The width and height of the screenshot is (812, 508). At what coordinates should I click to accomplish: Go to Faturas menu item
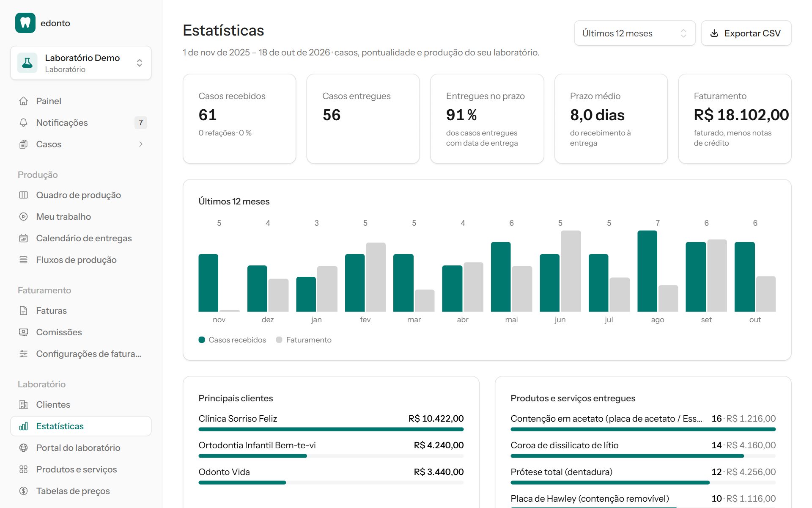(x=81, y=311)
